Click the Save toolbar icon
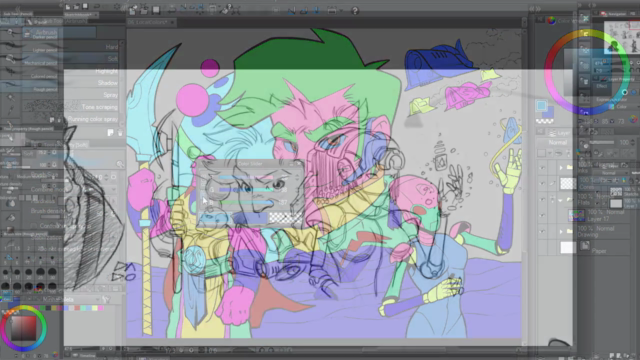 point(156,10)
